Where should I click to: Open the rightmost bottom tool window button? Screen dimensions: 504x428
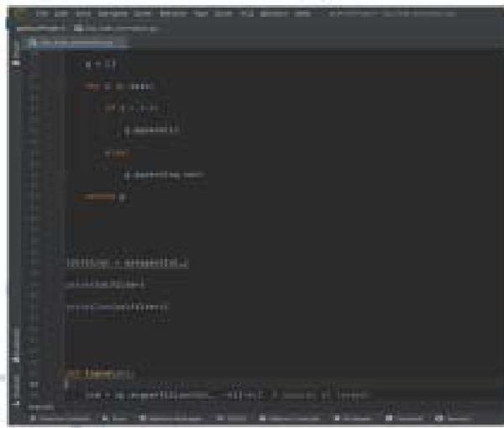[x=455, y=418]
